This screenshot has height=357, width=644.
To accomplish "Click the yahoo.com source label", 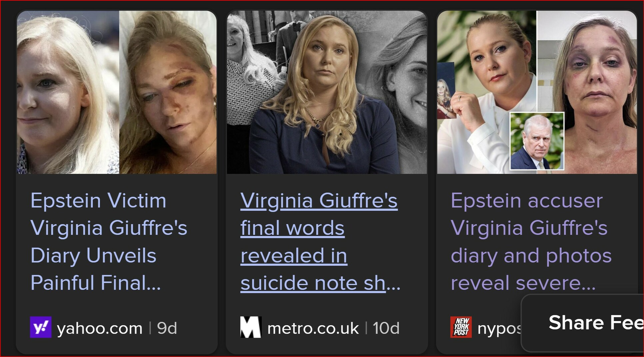I will (100, 328).
